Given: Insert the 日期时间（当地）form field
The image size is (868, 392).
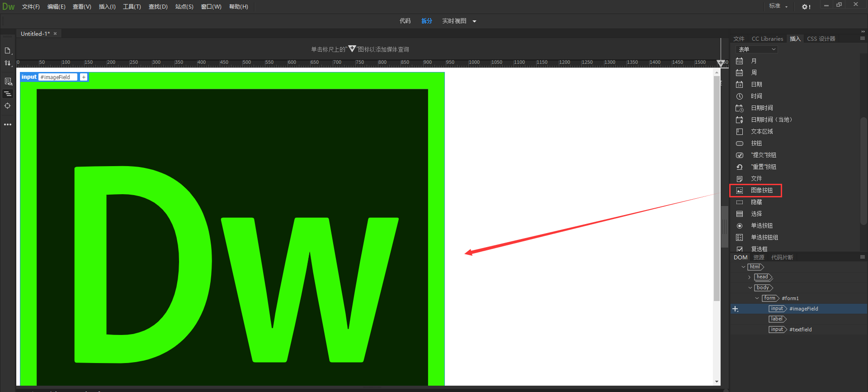Looking at the screenshot, I should (x=771, y=120).
